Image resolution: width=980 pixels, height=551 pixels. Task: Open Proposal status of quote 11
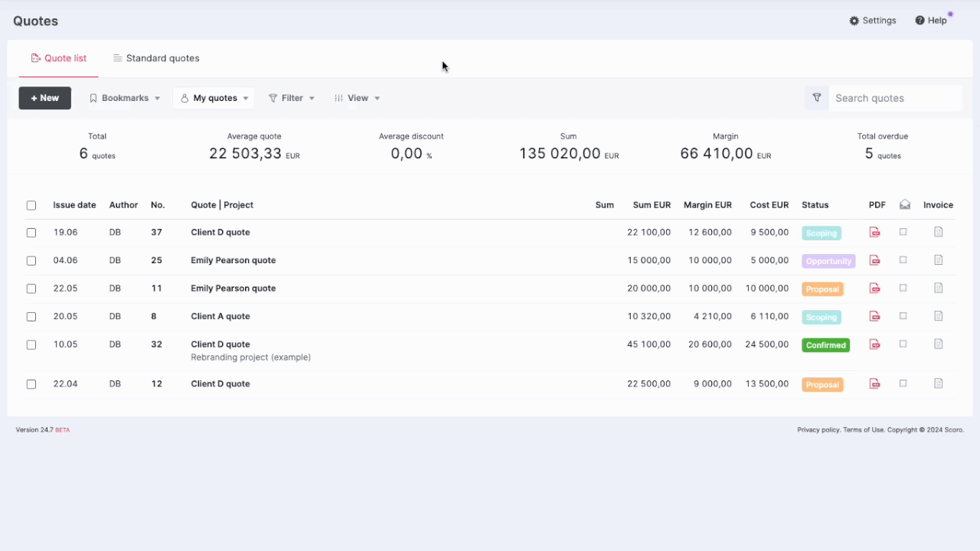pos(822,289)
